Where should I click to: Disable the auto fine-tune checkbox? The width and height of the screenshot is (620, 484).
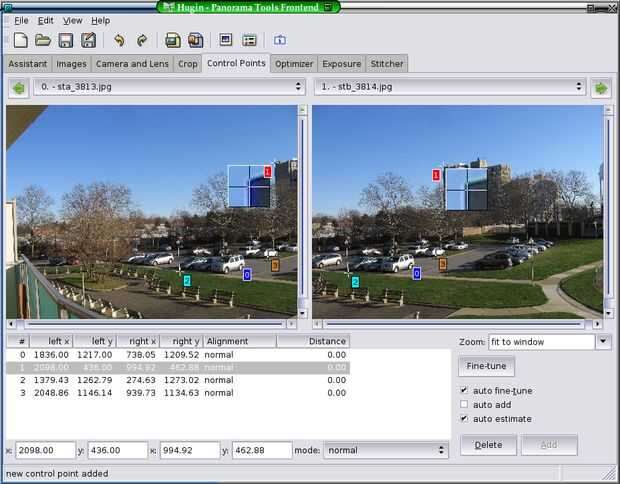coord(464,390)
